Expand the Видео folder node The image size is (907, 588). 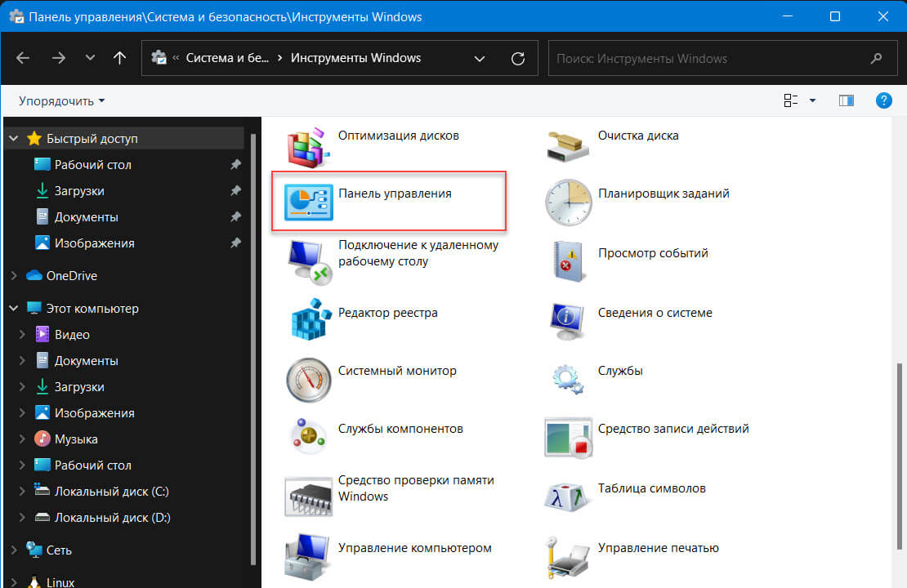point(22,334)
